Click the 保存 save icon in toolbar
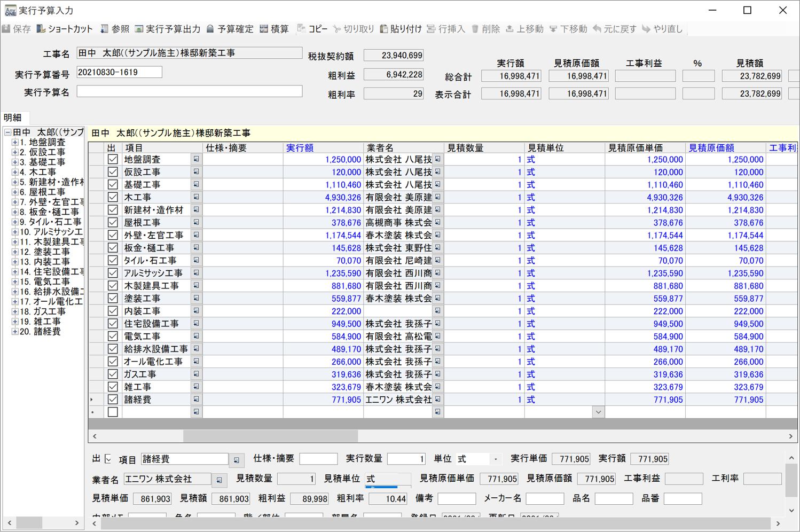 (7, 29)
